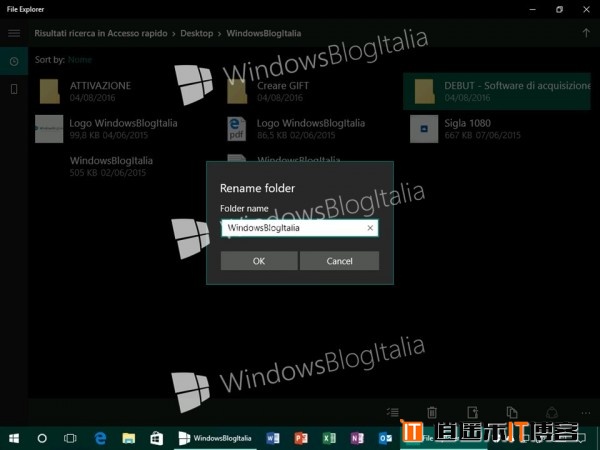This screenshot has height=450, width=600.
Task: Clear folder name field with X
Action: [x=370, y=228]
